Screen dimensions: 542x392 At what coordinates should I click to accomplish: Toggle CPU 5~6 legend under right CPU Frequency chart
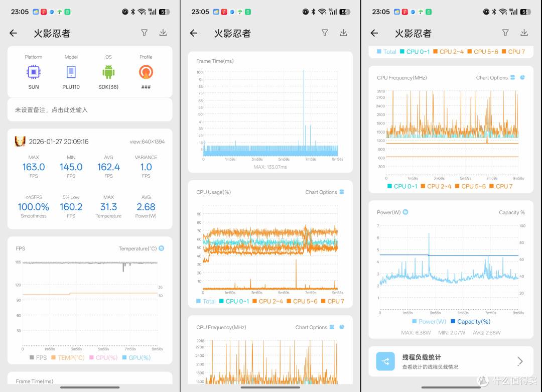(x=470, y=186)
